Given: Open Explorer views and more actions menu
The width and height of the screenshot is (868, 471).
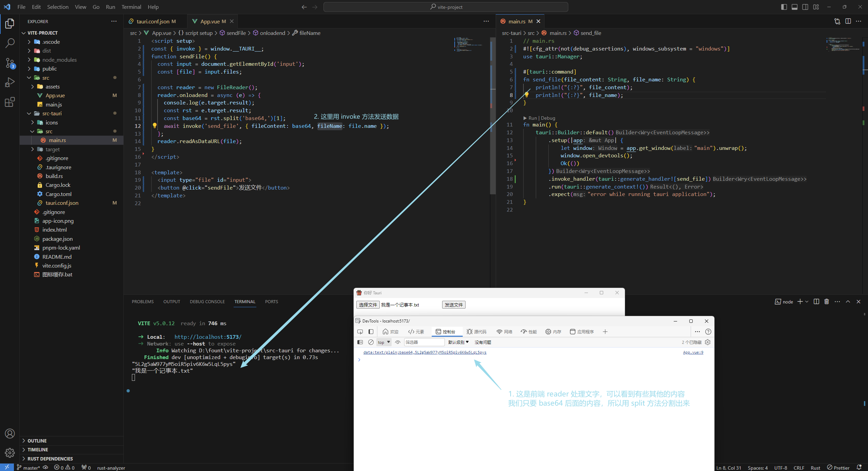Looking at the screenshot, I should tap(114, 21).
